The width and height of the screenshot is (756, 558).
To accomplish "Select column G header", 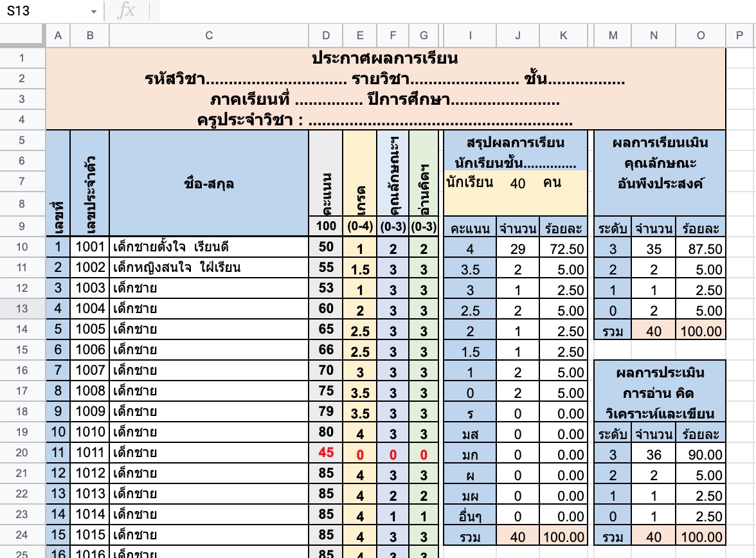I will tap(424, 35).
